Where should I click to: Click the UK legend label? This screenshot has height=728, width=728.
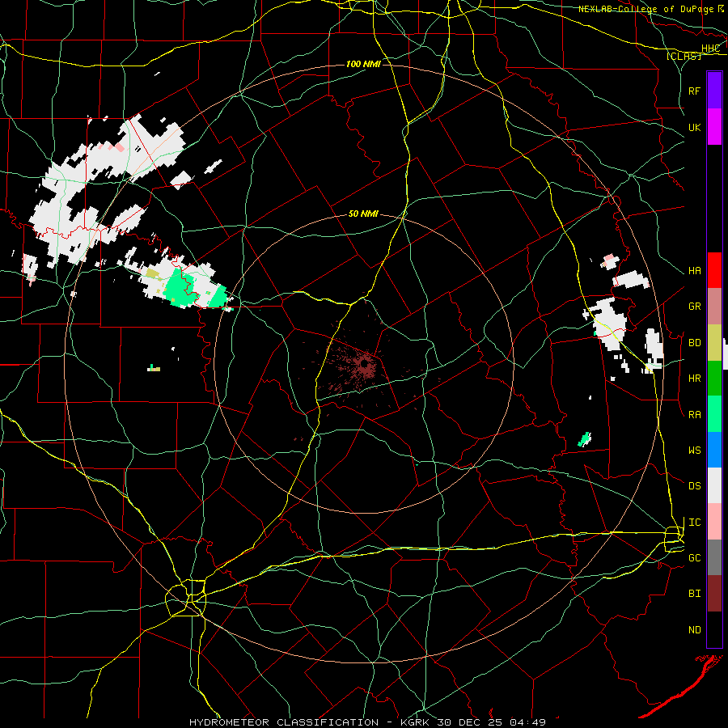pos(694,127)
